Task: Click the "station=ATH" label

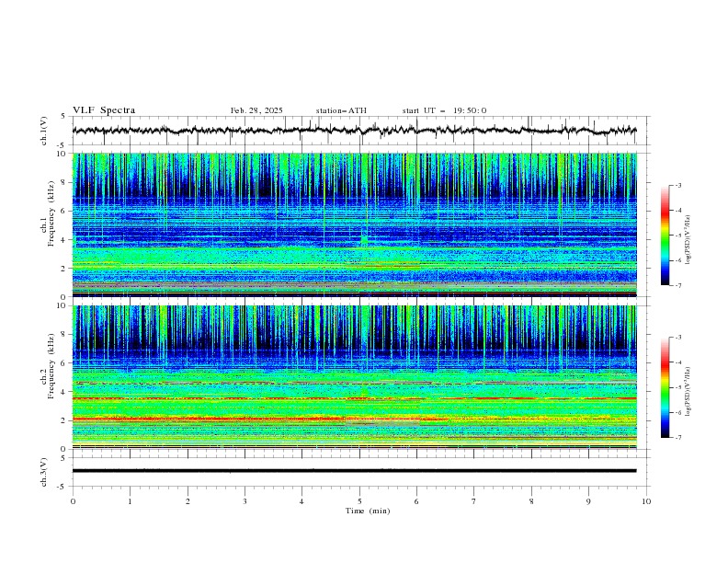Action: point(341,110)
